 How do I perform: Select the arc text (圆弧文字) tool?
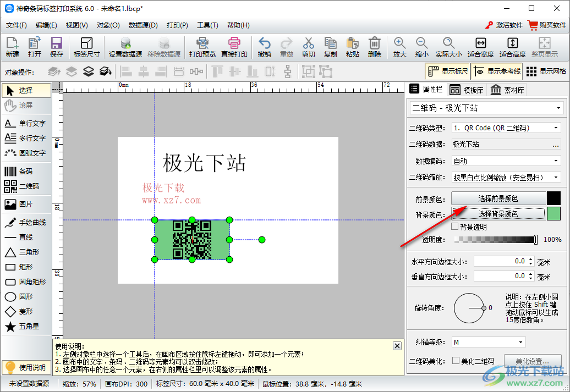[26, 153]
